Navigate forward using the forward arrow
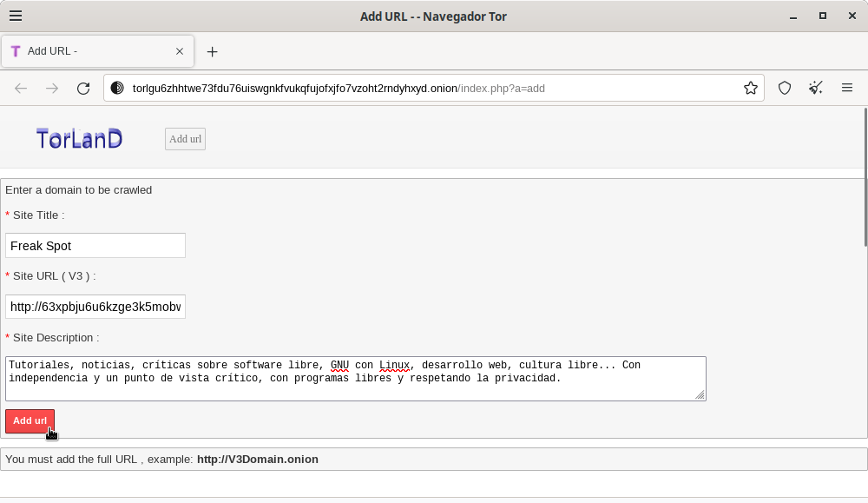The height and width of the screenshot is (503, 868). 52,88
